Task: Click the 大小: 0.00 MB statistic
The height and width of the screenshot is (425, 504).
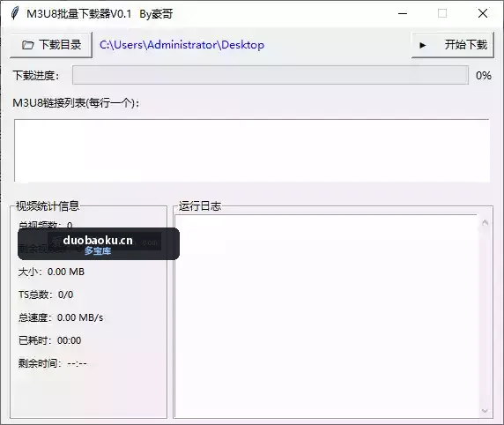Action: pyautogui.click(x=51, y=272)
